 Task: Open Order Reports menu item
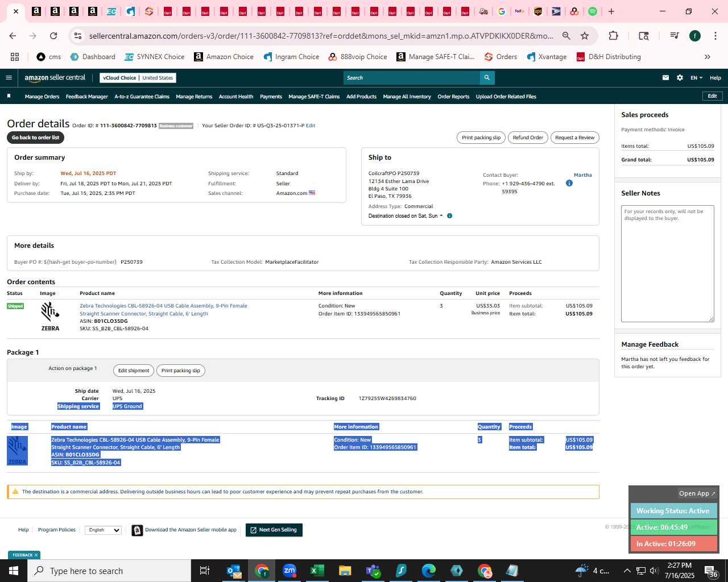(453, 97)
